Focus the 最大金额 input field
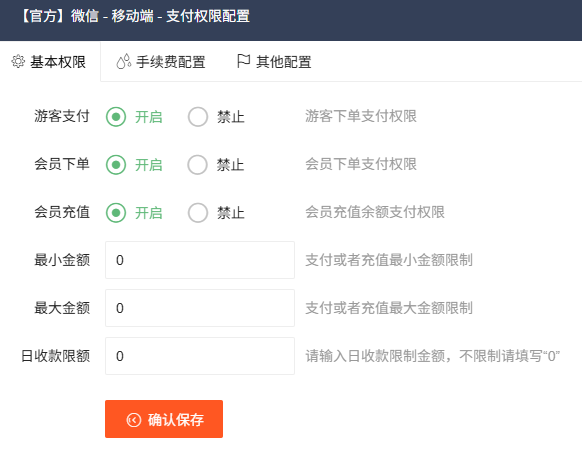 pos(200,308)
